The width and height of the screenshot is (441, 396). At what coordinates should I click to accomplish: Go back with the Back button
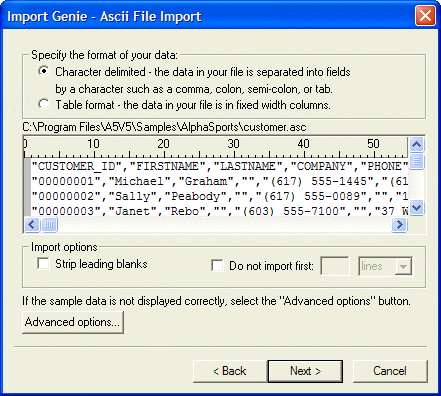click(230, 371)
